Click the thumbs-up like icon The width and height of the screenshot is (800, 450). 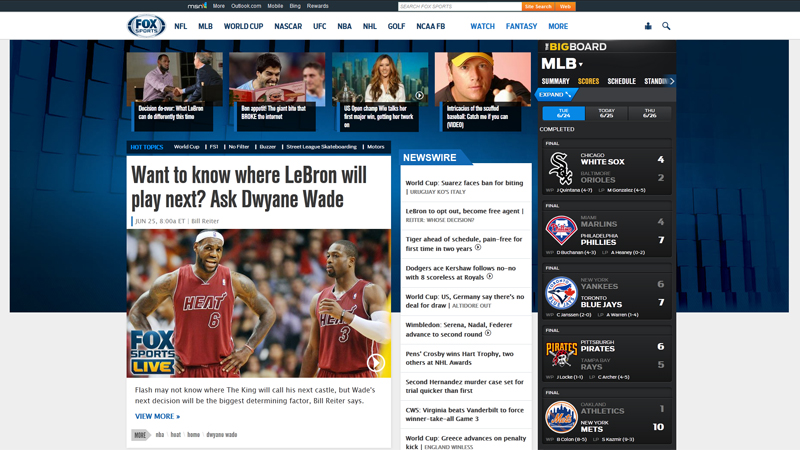coord(648,26)
